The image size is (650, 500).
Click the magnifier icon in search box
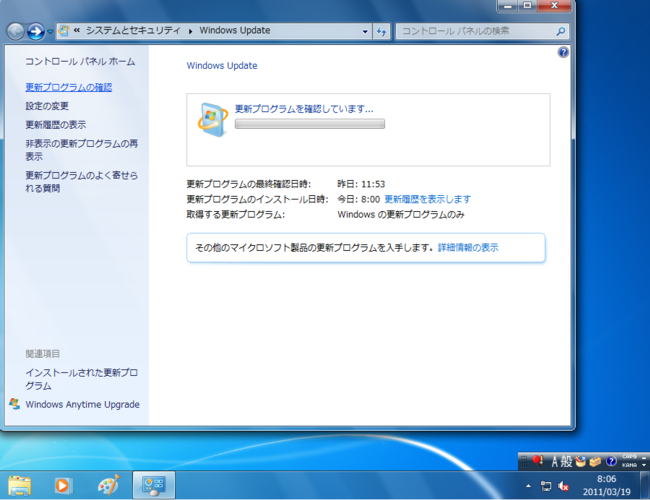pyautogui.click(x=561, y=31)
